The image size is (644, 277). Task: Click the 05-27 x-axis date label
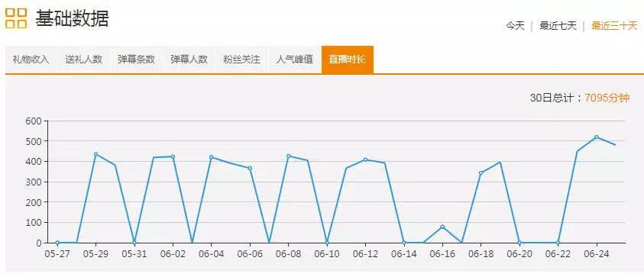[57, 254]
